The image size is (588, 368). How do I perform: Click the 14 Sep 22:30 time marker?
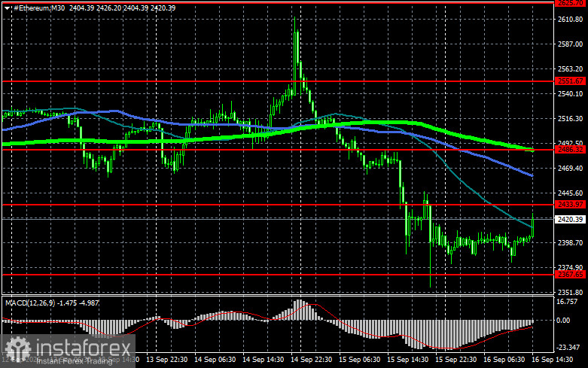(x=311, y=360)
